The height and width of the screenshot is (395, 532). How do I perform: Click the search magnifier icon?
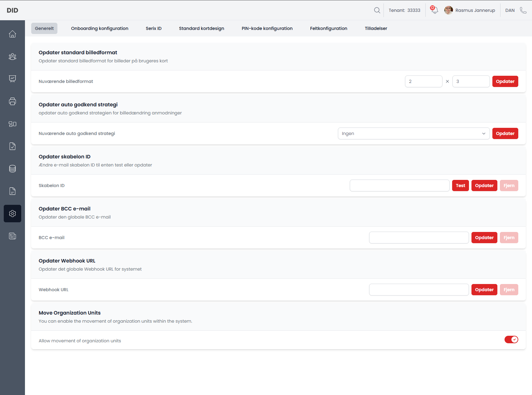pos(377,10)
